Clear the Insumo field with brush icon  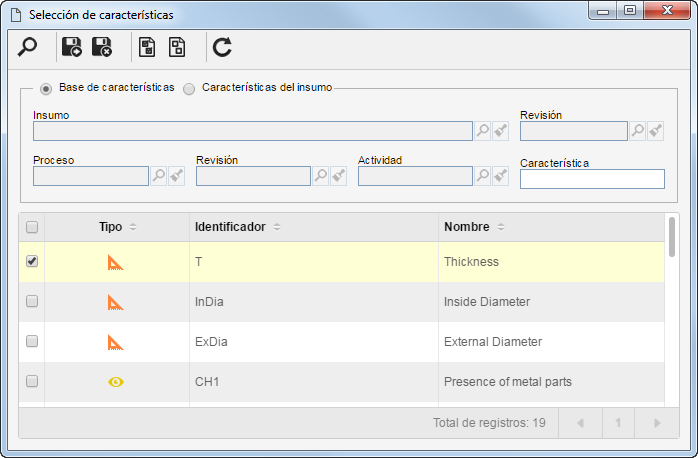[500, 131]
